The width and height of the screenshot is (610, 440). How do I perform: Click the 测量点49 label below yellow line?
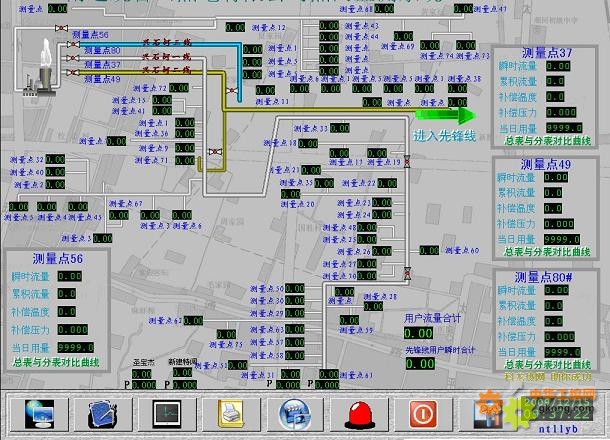point(102,79)
